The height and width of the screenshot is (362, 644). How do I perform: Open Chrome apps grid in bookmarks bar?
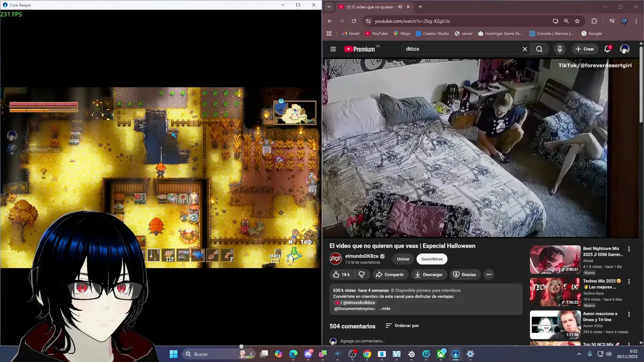(x=329, y=34)
